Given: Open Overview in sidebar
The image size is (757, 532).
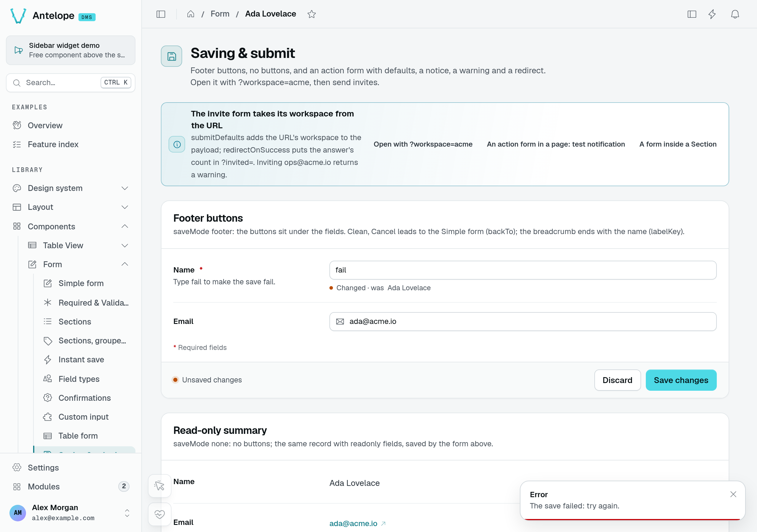Looking at the screenshot, I should point(71,126).
